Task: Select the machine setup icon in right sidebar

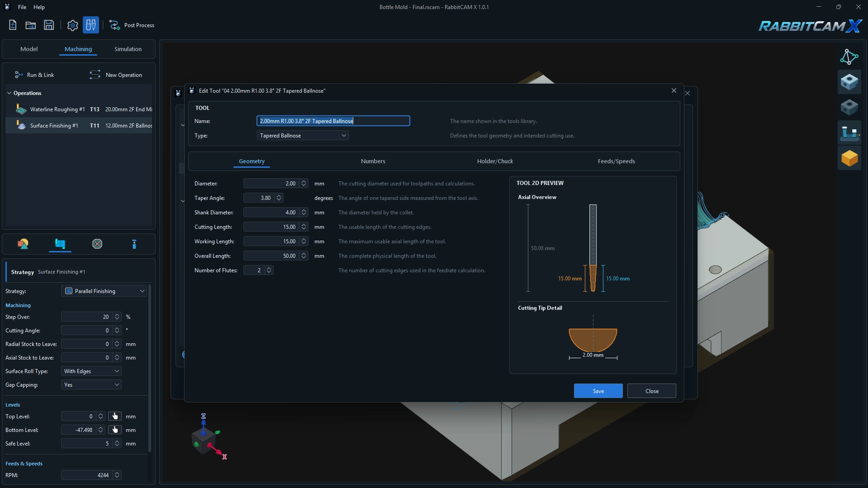Action: tap(849, 133)
